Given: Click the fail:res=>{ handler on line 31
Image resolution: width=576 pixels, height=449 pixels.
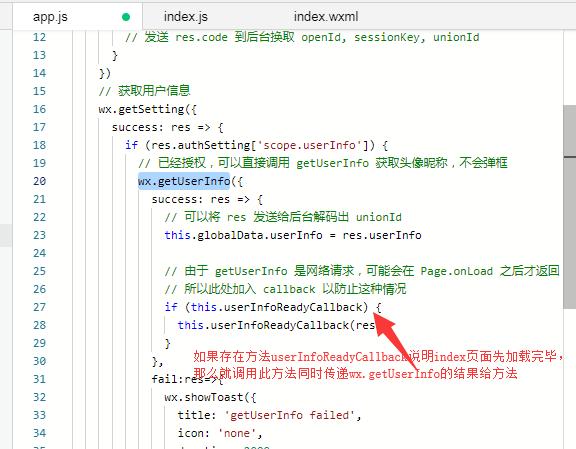Looking at the screenshot, I should pyautogui.click(x=187, y=379).
